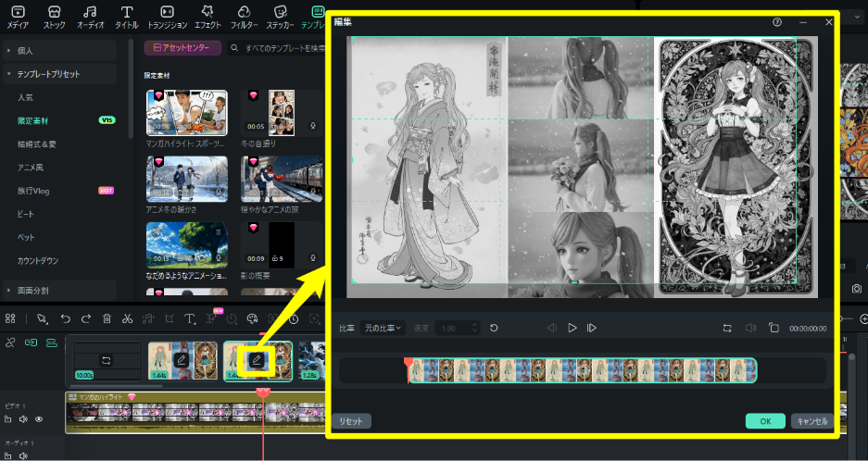Select the 限定素材 category
This screenshot has width=868, height=461.
click(32, 120)
